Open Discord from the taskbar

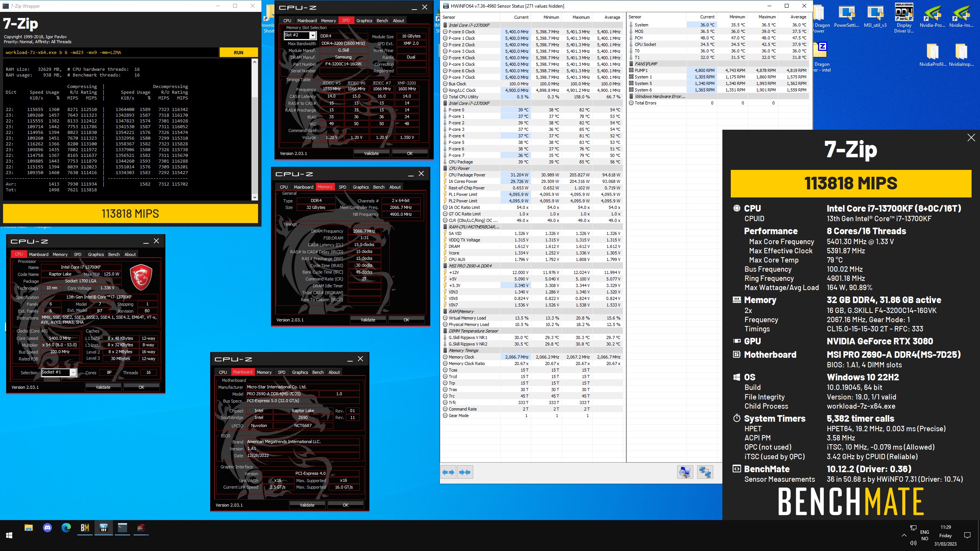click(x=47, y=528)
